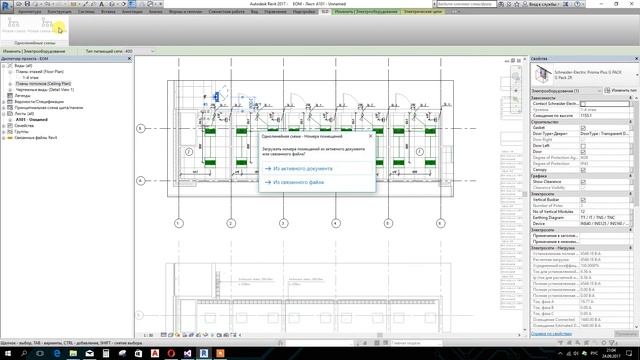Open the Совместная работа ribbon tab
640x360 pixels.
[227, 12]
